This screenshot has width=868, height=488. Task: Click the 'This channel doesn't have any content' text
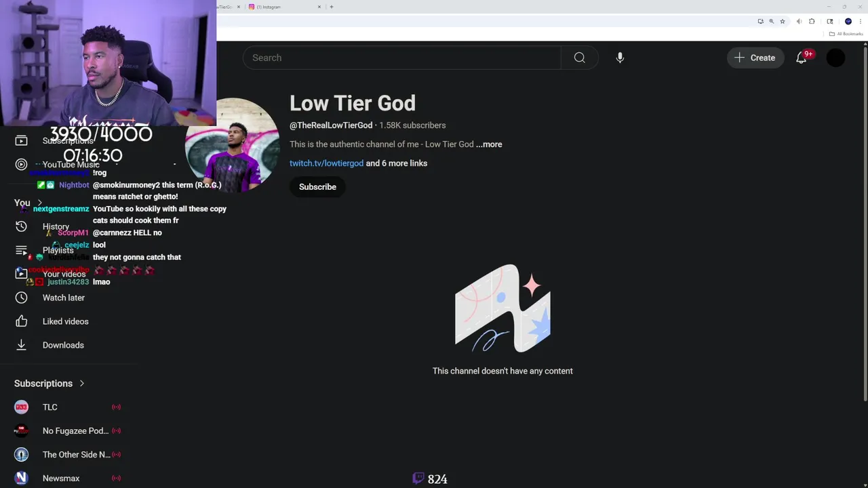tap(502, 371)
